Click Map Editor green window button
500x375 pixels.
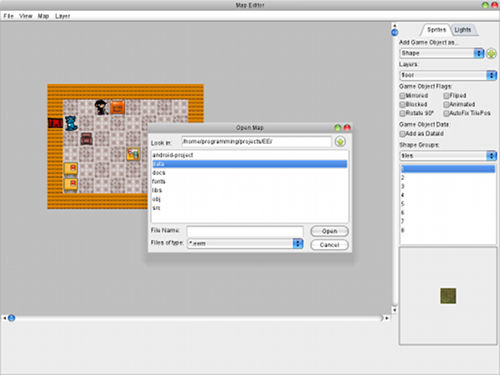pyautogui.click(x=485, y=5)
